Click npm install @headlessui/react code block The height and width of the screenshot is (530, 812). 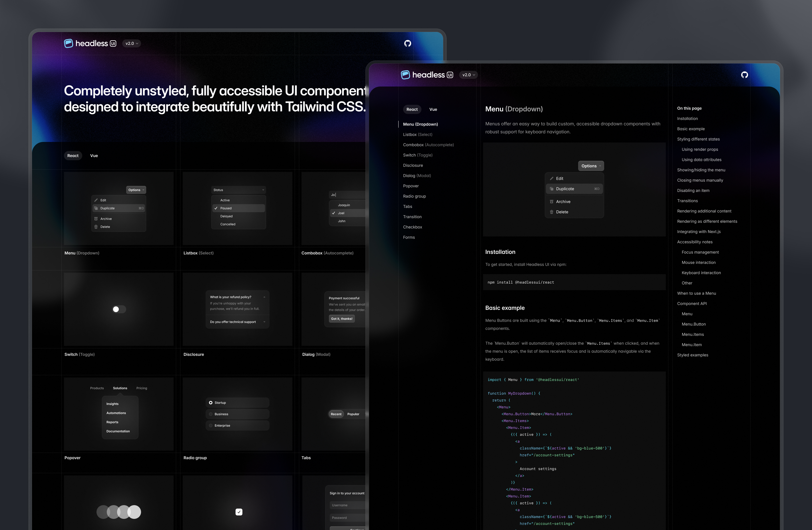pos(574,282)
